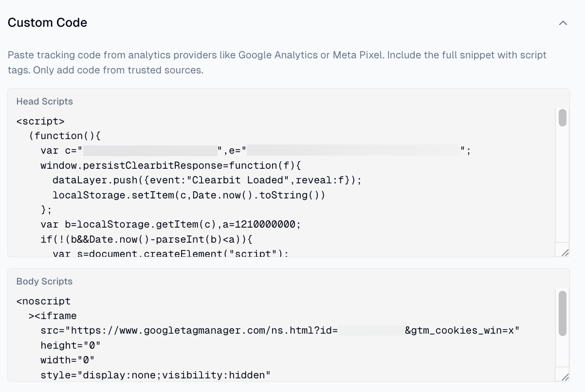Click the Head Scripts scrollbar thumb
Viewport: 585px width, 392px height.
(x=562, y=118)
